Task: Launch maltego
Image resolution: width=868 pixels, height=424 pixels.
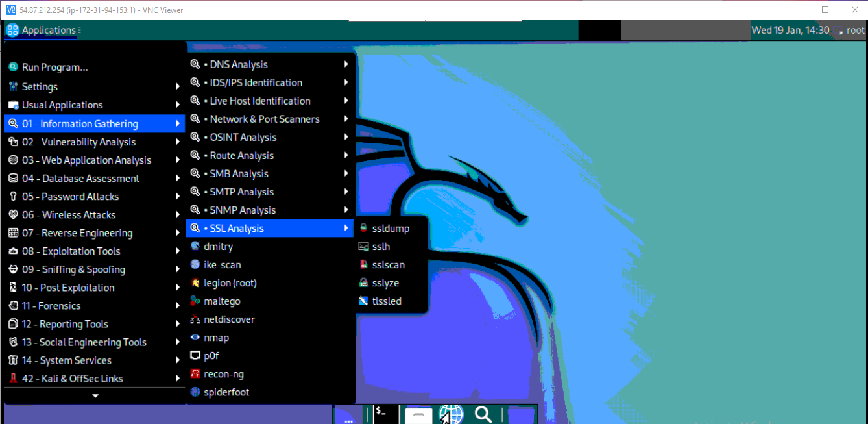Action: [x=271, y=301]
